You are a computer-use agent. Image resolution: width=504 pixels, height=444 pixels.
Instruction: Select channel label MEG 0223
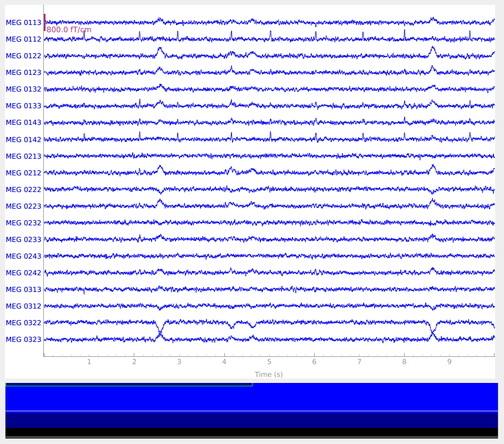coord(23,206)
